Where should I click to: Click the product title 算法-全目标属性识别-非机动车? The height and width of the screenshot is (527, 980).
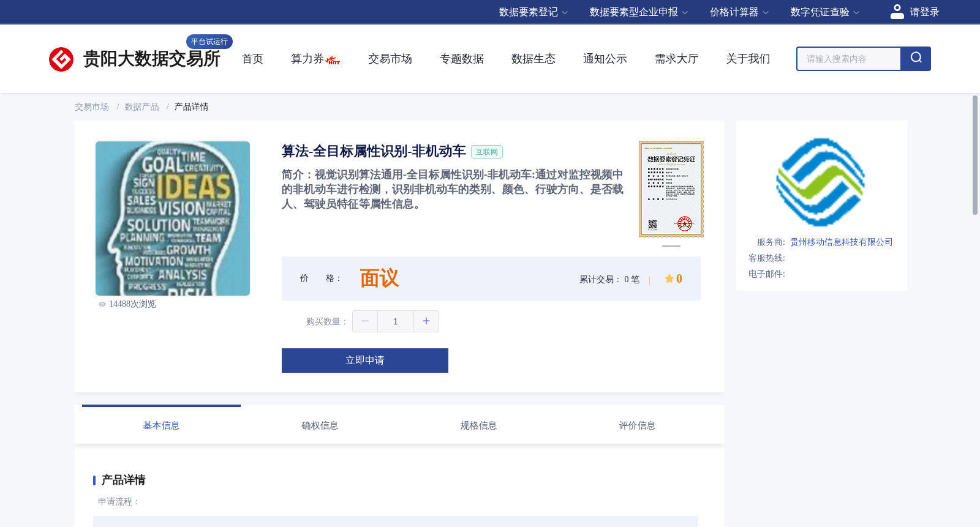pyautogui.click(x=374, y=151)
